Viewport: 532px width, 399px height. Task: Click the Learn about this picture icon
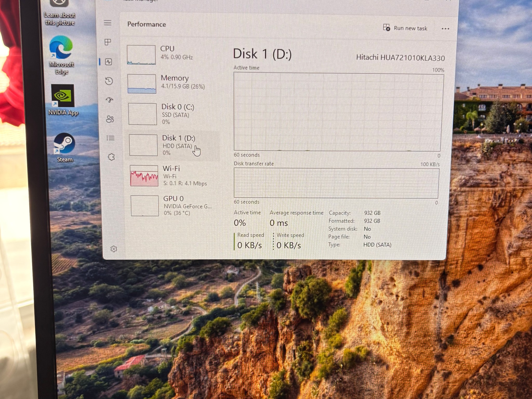pos(60,12)
